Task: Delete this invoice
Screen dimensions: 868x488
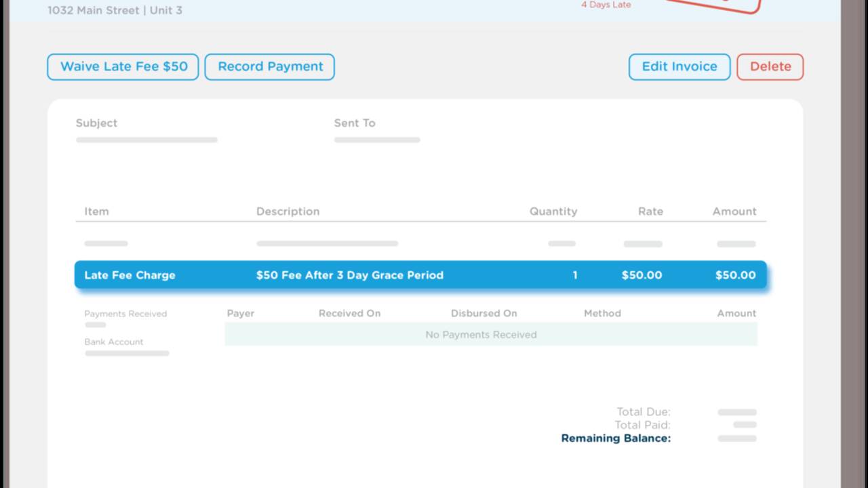Action: point(770,66)
